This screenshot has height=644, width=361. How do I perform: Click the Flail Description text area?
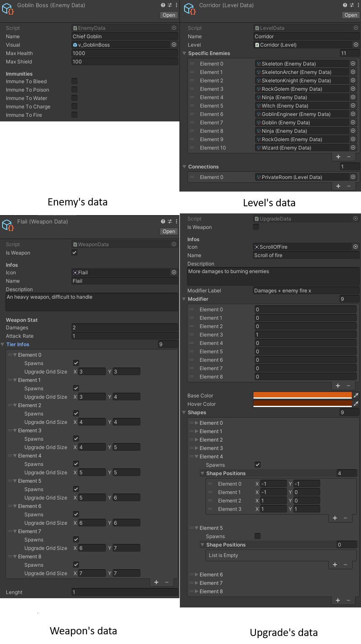pyautogui.click(x=92, y=302)
